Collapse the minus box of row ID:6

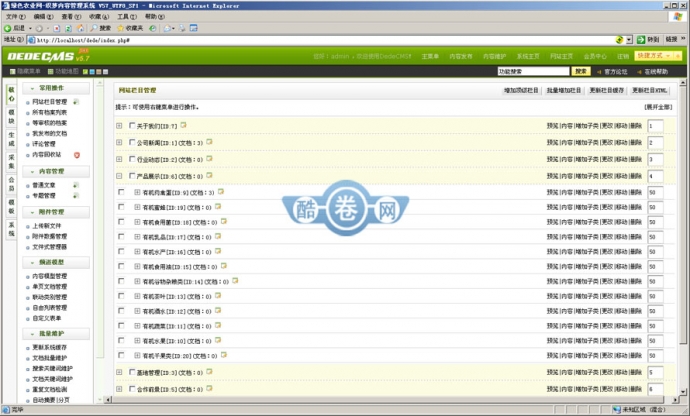point(119,176)
